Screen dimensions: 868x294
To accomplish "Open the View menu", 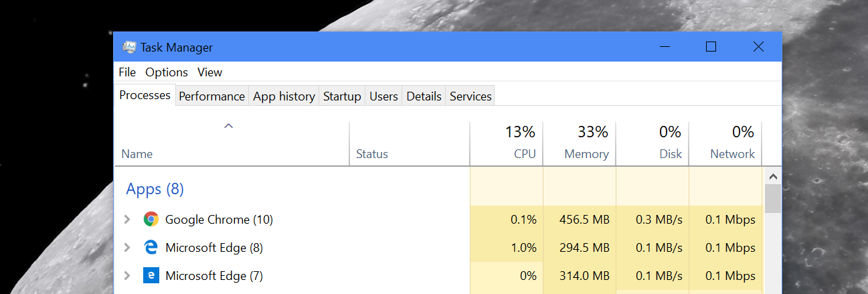I will (209, 72).
